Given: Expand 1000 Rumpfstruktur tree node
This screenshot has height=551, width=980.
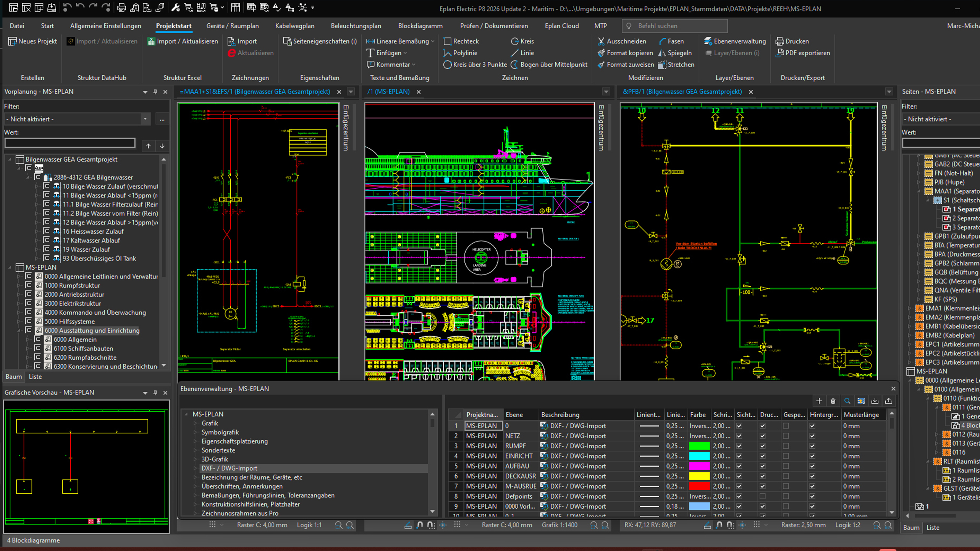Looking at the screenshot, I should click(x=19, y=286).
